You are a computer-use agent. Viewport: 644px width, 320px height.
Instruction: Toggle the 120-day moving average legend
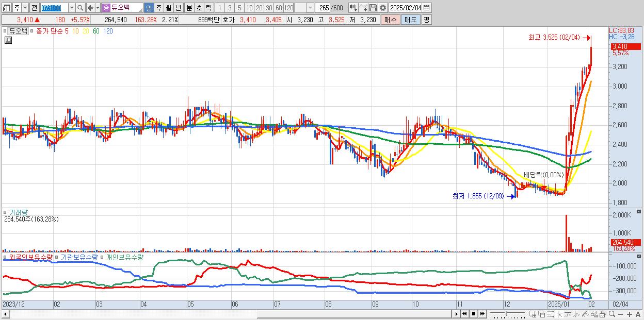click(x=108, y=31)
